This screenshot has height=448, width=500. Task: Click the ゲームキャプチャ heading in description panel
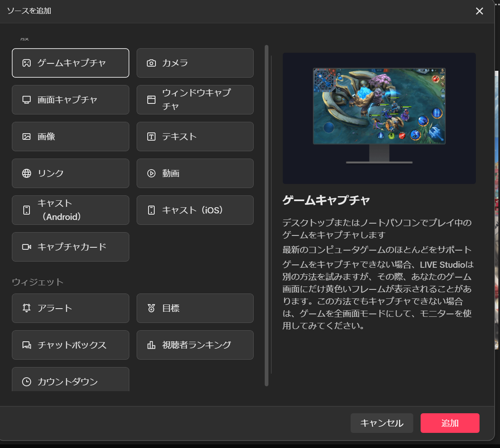pos(326,200)
